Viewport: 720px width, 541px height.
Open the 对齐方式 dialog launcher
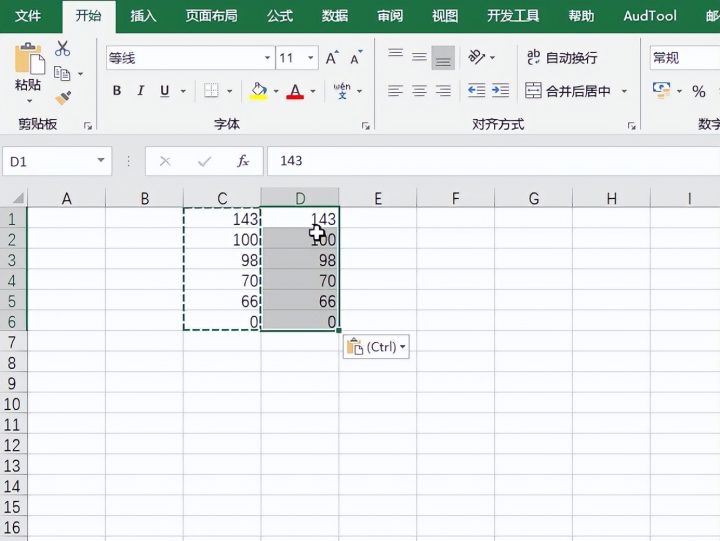point(632,125)
